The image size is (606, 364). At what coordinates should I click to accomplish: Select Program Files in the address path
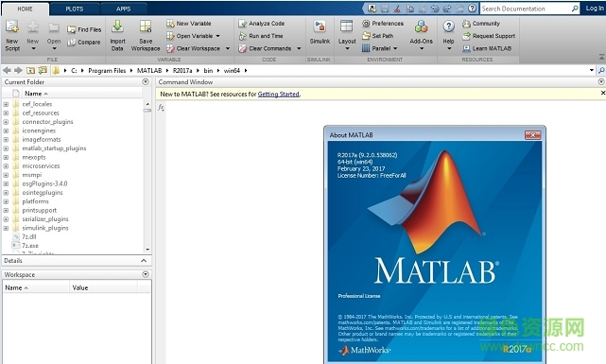107,71
